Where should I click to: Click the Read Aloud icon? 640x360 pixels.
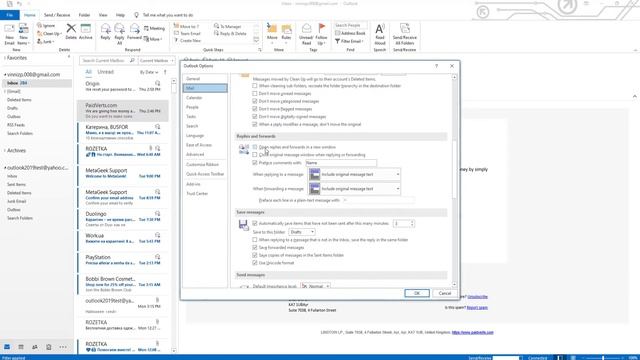(380, 29)
